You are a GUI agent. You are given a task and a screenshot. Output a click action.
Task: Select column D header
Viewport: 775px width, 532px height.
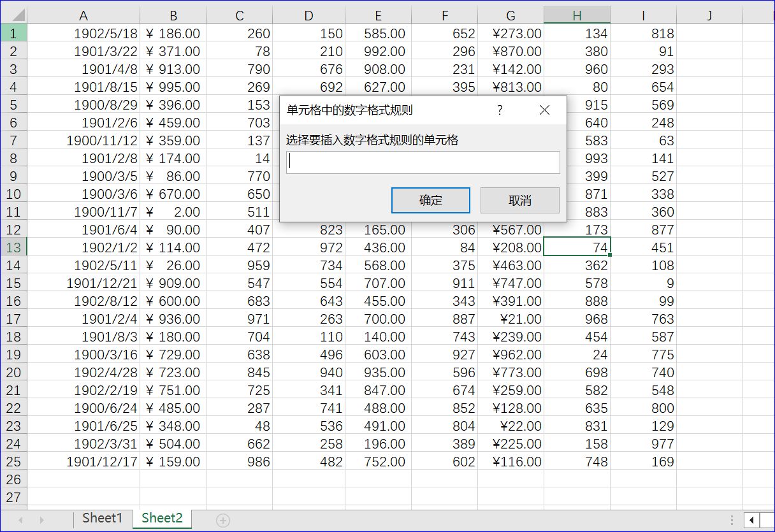(309, 15)
